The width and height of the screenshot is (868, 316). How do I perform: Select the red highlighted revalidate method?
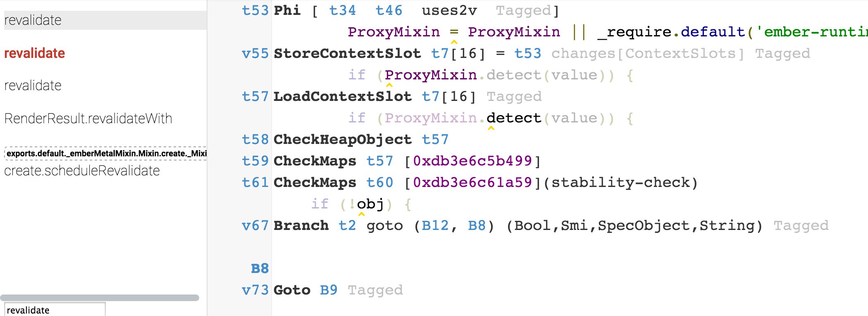pos(34,53)
